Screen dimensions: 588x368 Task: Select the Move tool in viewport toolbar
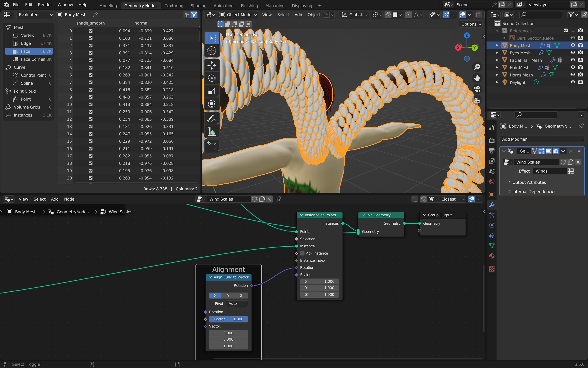tap(211, 65)
